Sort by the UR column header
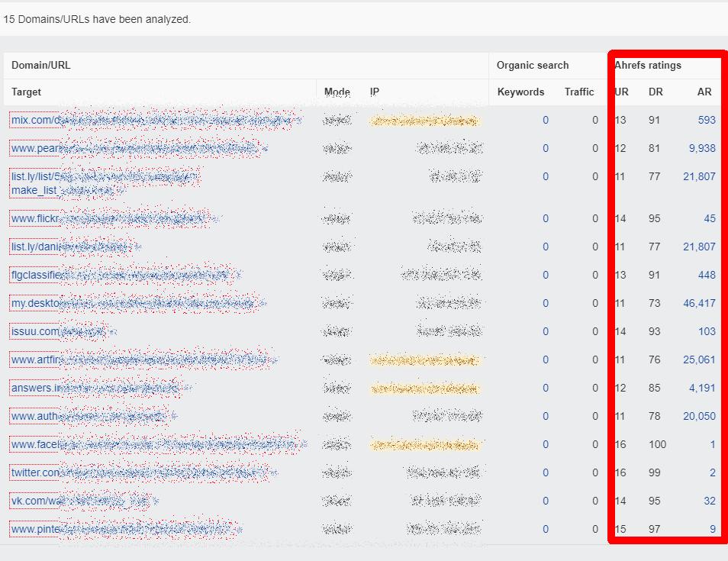The image size is (728, 561). (x=621, y=92)
